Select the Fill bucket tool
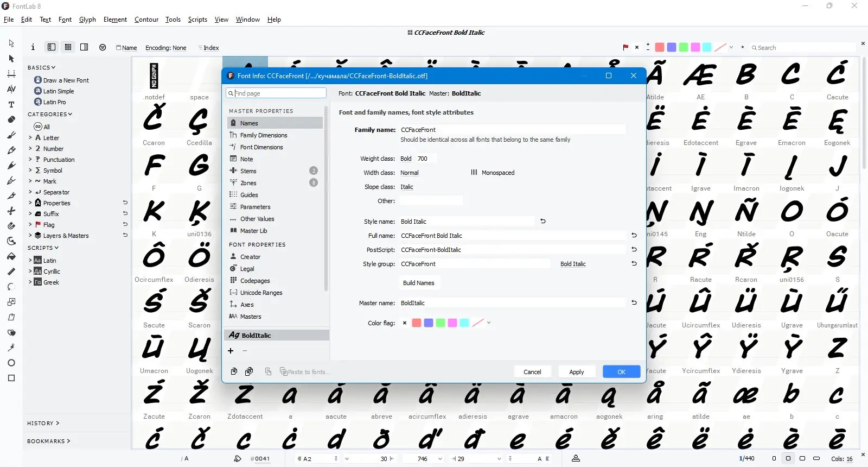The height and width of the screenshot is (467, 868). tap(11, 256)
